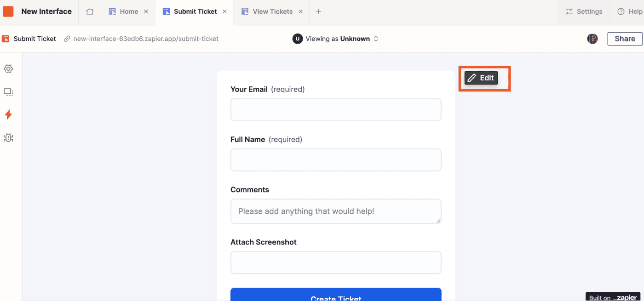The width and height of the screenshot is (644, 301).
Task: Create a new tab with the plus button
Action: pos(318,11)
